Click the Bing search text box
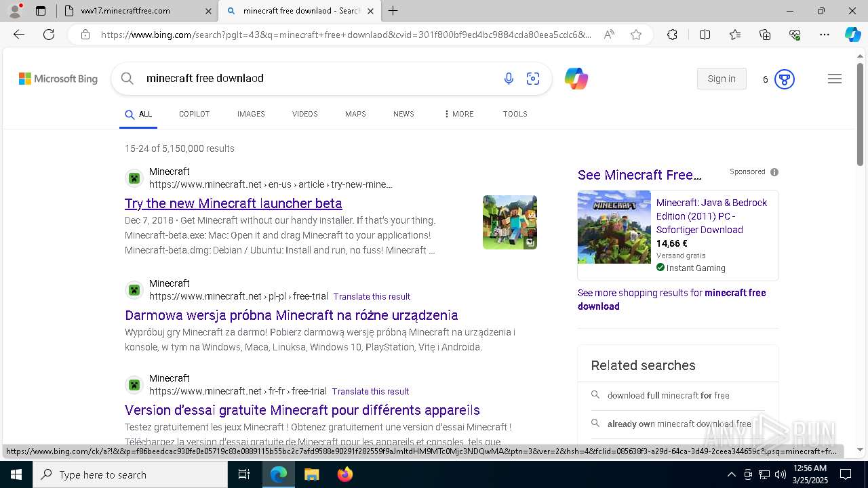This screenshot has width=868, height=488. [319, 79]
